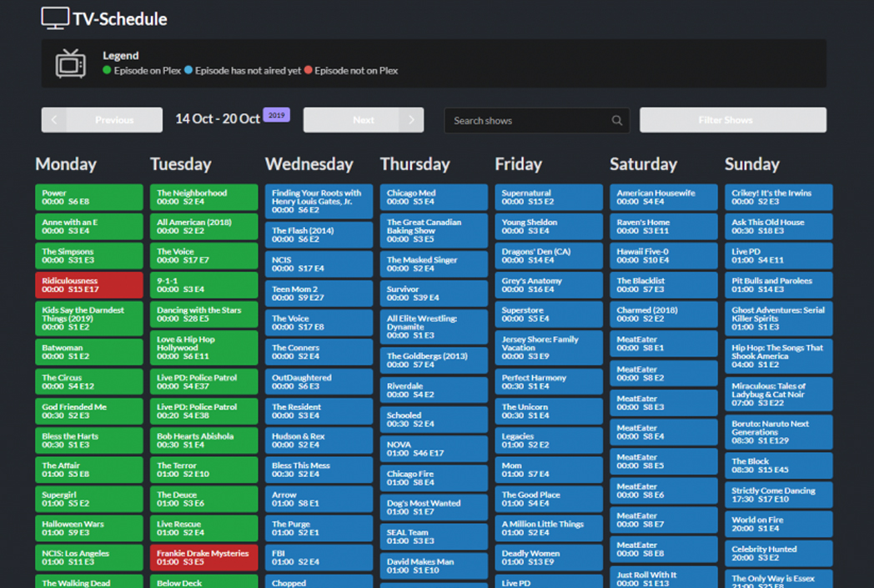Open Ask This Old House card
Image resolution: width=874 pixels, height=588 pixels.
pos(778,226)
